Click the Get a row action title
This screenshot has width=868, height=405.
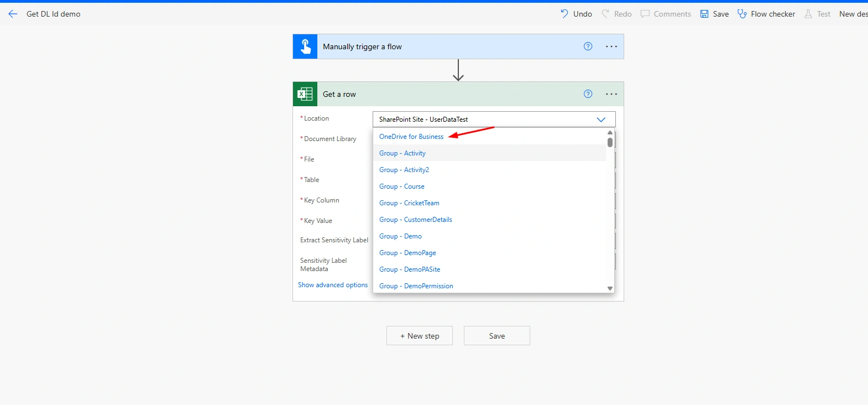(x=339, y=94)
